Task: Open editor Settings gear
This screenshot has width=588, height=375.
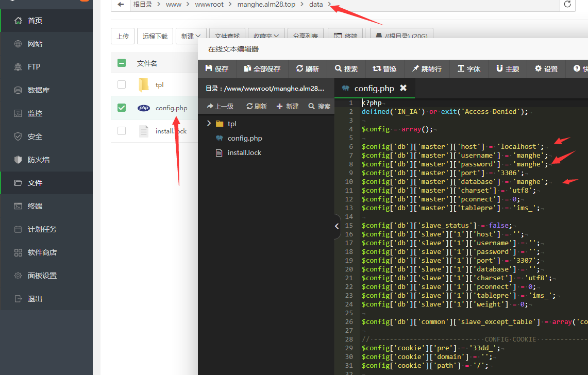Action: coord(546,69)
